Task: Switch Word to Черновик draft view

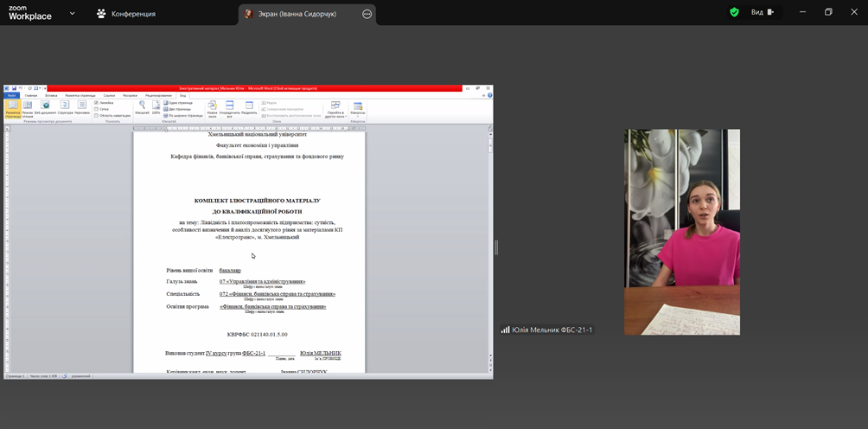Action: pyautogui.click(x=82, y=107)
